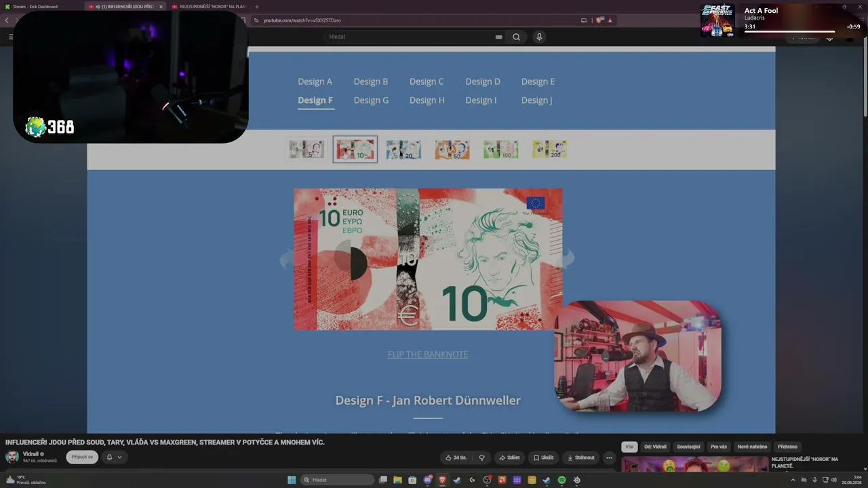Open a new browser tab
The image size is (868, 488).
[257, 7]
